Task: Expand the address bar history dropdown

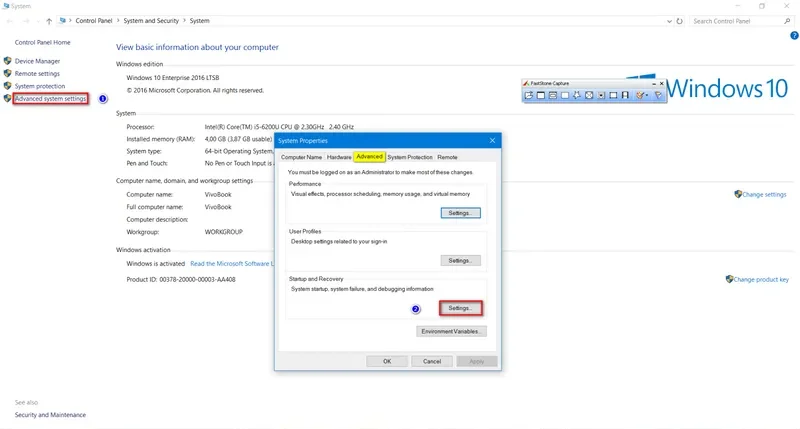Action: pyautogui.click(x=669, y=21)
